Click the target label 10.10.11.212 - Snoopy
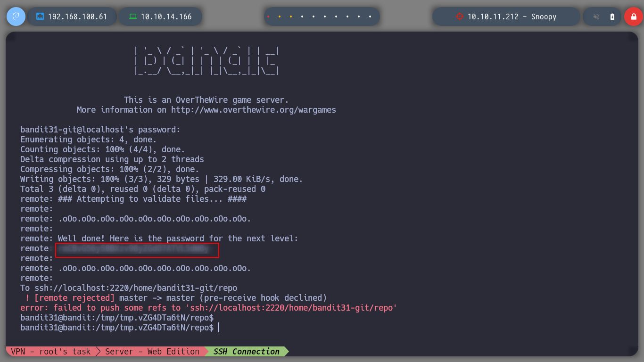This screenshot has height=362, width=644. pos(512,16)
